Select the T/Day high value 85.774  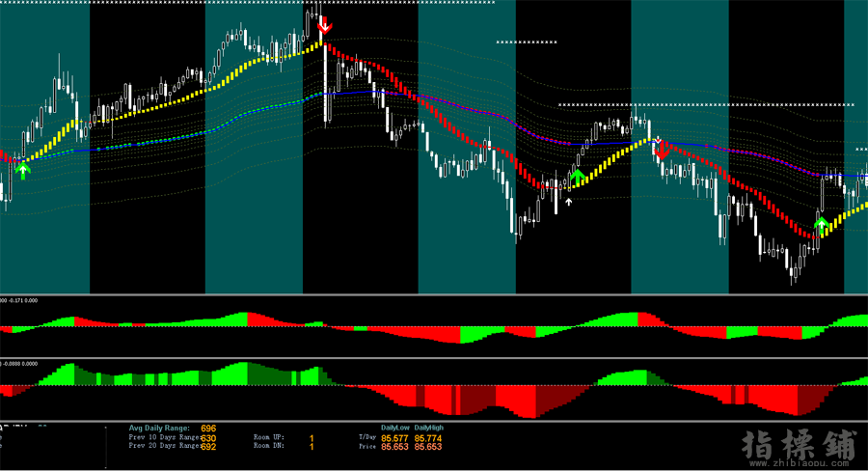pos(427,438)
